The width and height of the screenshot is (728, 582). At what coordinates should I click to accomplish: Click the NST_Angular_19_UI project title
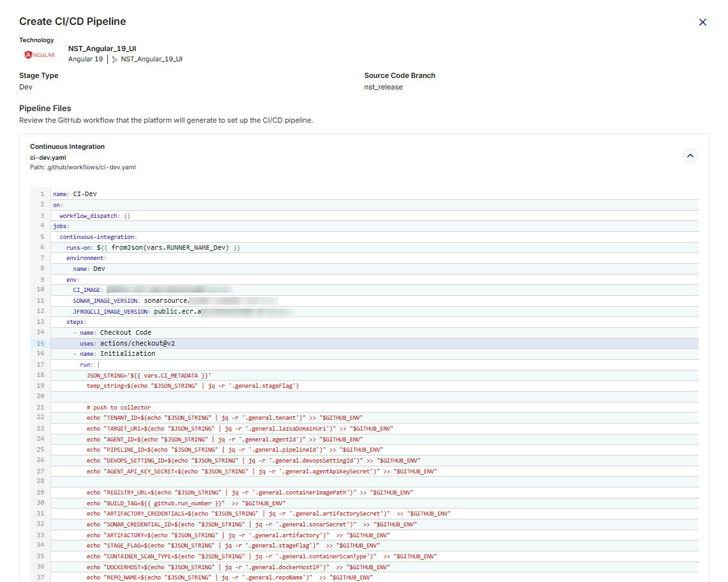(x=102, y=49)
